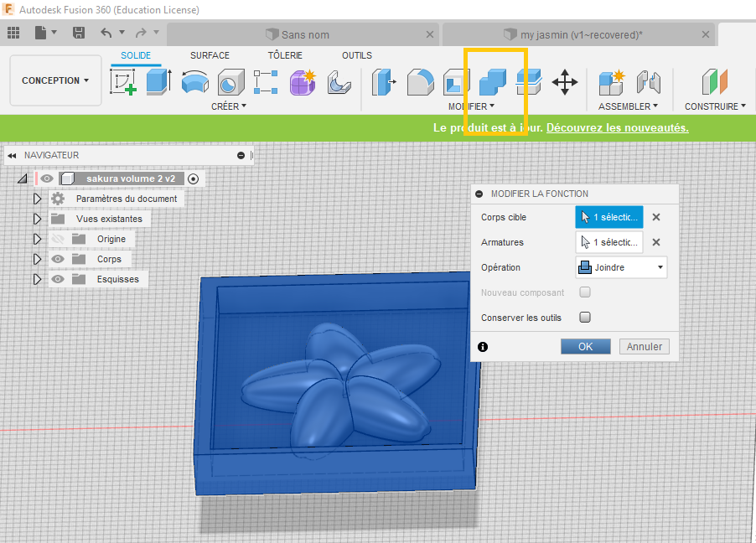Image resolution: width=756 pixels, height=543 pixels.
Task: Select the Hole tool
Action: [x=230, y=81]
